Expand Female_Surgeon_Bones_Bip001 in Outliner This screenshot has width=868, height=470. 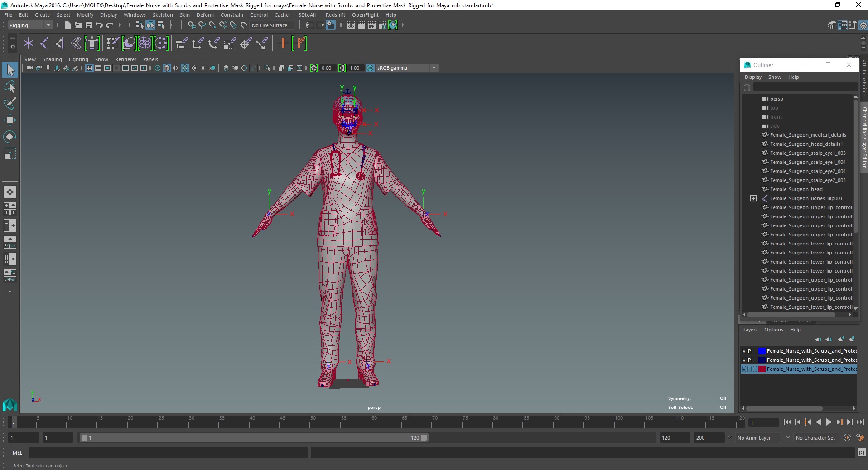coord(753,198)
